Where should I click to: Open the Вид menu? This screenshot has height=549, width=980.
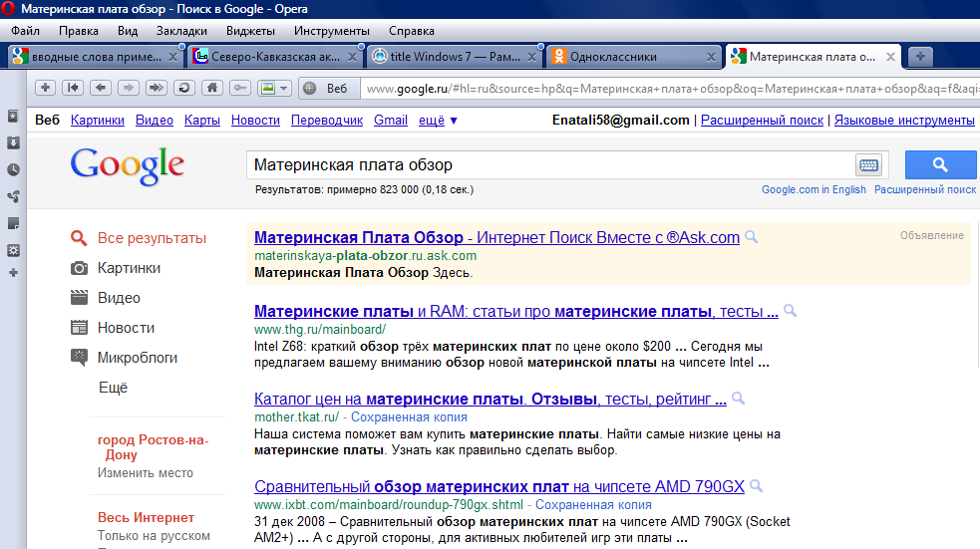point(128,31)
